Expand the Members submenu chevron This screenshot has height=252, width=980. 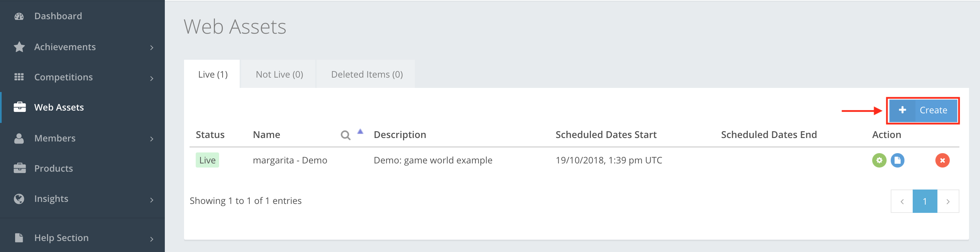[x=152, y=138]
